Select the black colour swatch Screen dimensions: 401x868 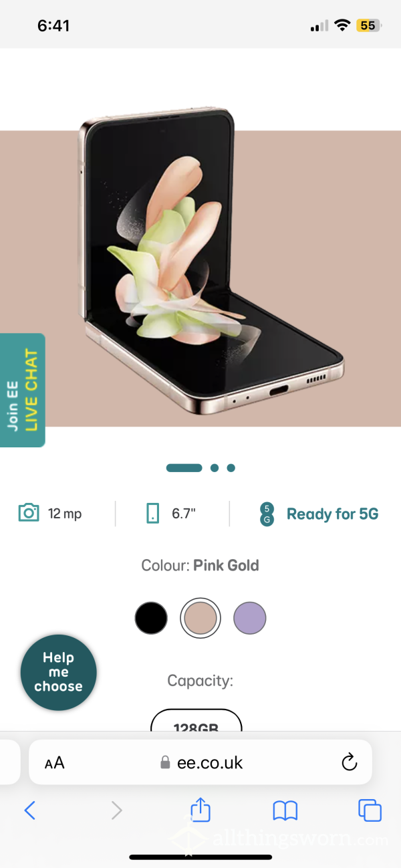tap(151, 617)
